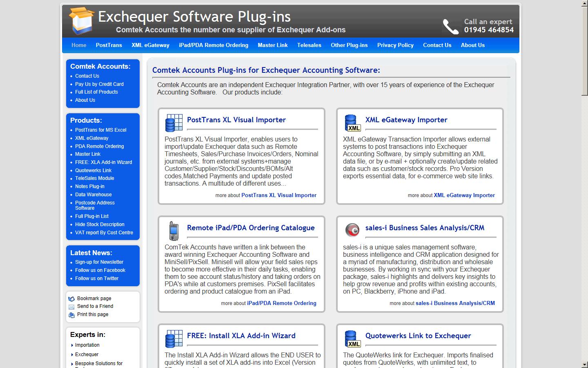Open the FREE: Install XLA Add-in Wizard heading

coord(241,336)
